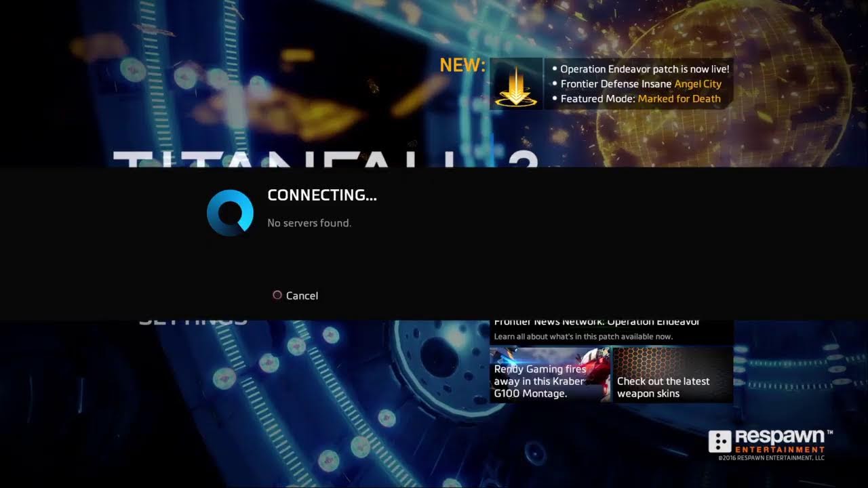This screenshot has height=488, width=868.
Task: Click the 2016 Respawn Entertainment copyright text
Action: (772, 458)
